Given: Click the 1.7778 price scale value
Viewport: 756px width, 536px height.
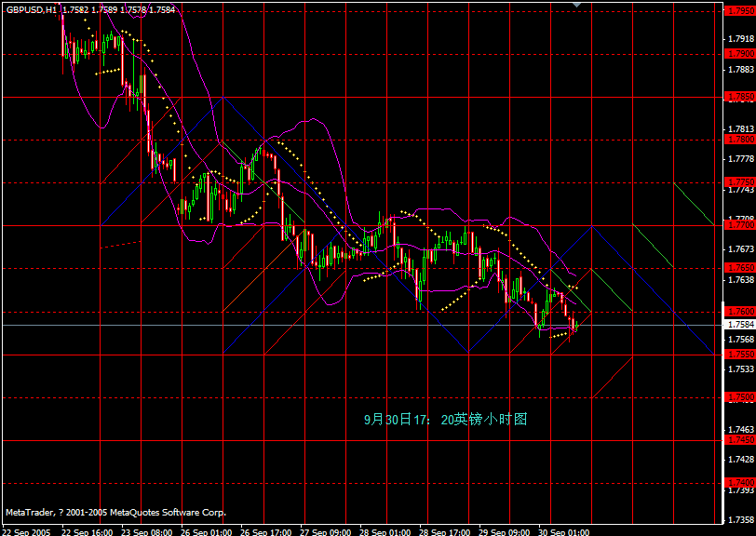Looking at the screenshot, I should pyautogui.click(x=741, y=159).
